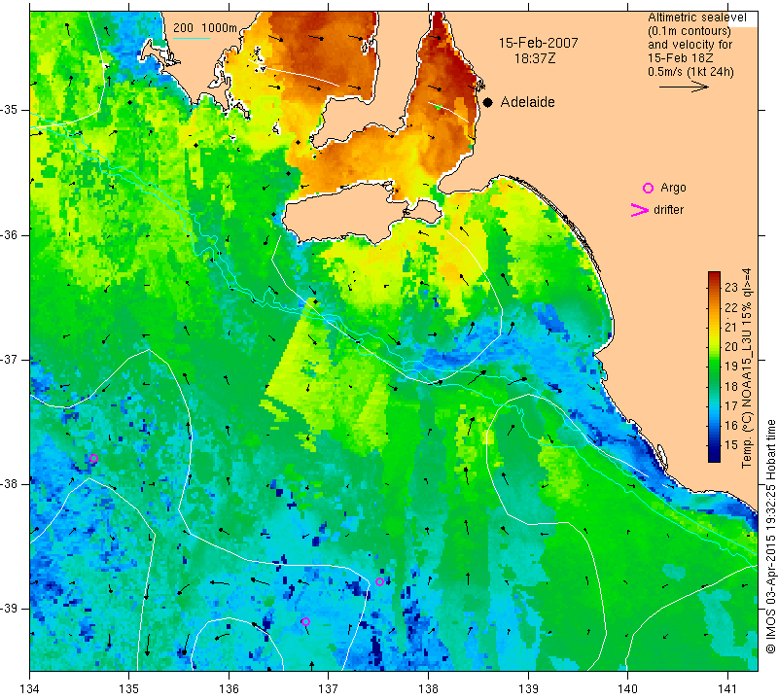778x700 pixels.
Task: Click the temperature color bar at 23 degrees
Action: coord(714,287)
